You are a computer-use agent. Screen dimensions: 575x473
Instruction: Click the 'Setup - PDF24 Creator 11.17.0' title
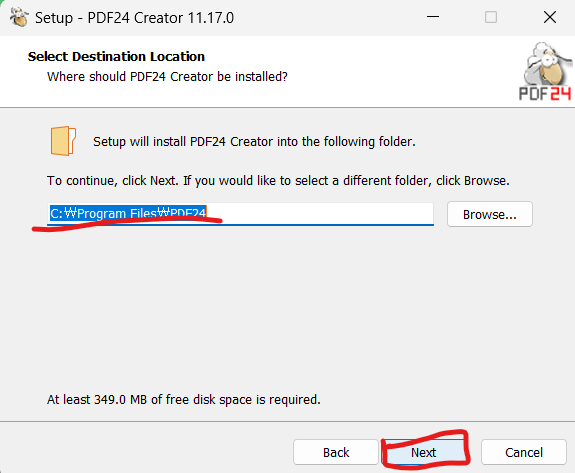(x=135, y=18)
